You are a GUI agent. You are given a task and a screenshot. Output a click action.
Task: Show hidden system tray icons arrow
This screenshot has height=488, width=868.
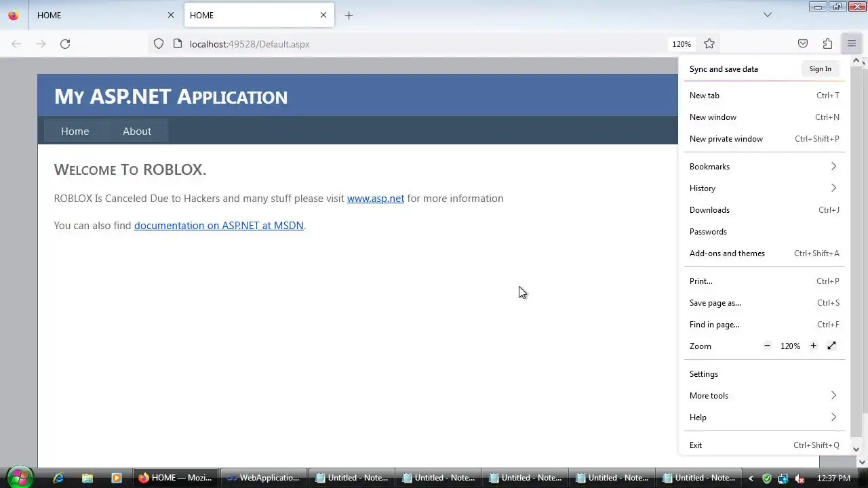pos(751,479)
